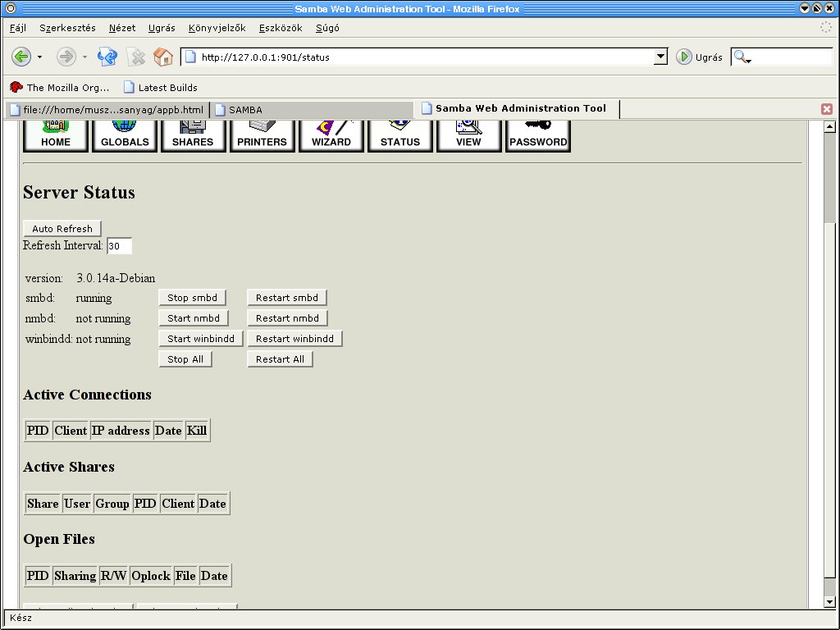840x630 pixels.
Task: Click the Share column header
Action: pos(43,504)
